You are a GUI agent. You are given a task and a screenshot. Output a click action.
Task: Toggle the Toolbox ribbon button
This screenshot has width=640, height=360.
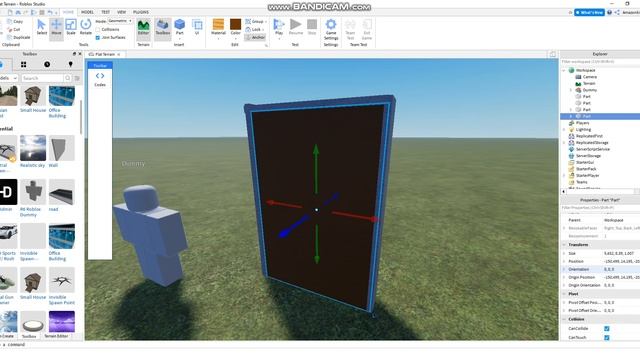(x=162, y=27)
